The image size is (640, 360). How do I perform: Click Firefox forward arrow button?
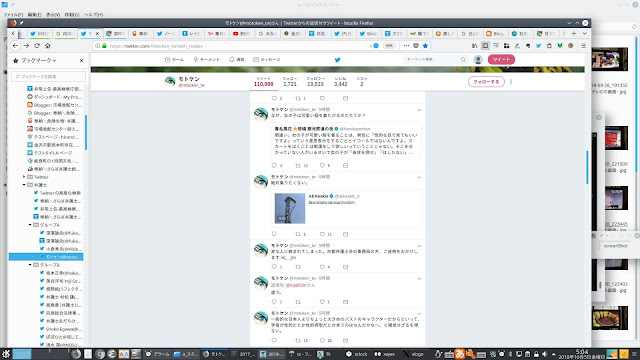click(26, 46)
